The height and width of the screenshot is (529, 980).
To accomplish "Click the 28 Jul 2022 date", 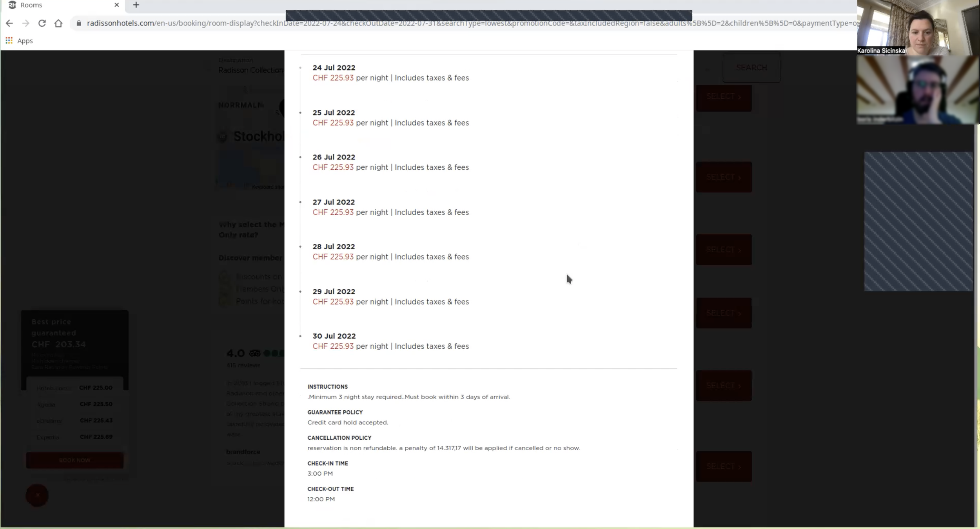I will click(x=334, y=246).
